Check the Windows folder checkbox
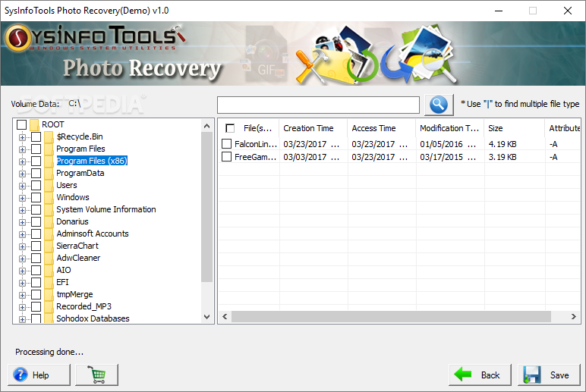 pyautogui.click(x=36, y=197)
